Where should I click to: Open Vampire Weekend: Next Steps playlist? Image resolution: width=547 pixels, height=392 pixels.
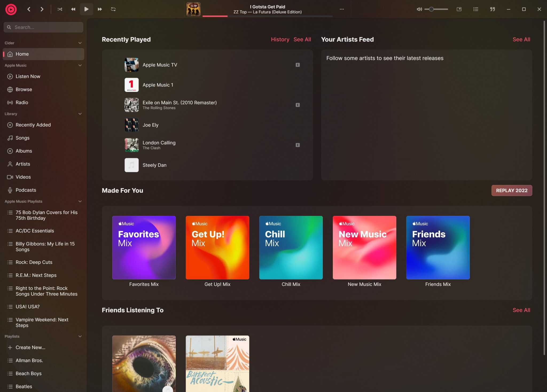point(43,323)
